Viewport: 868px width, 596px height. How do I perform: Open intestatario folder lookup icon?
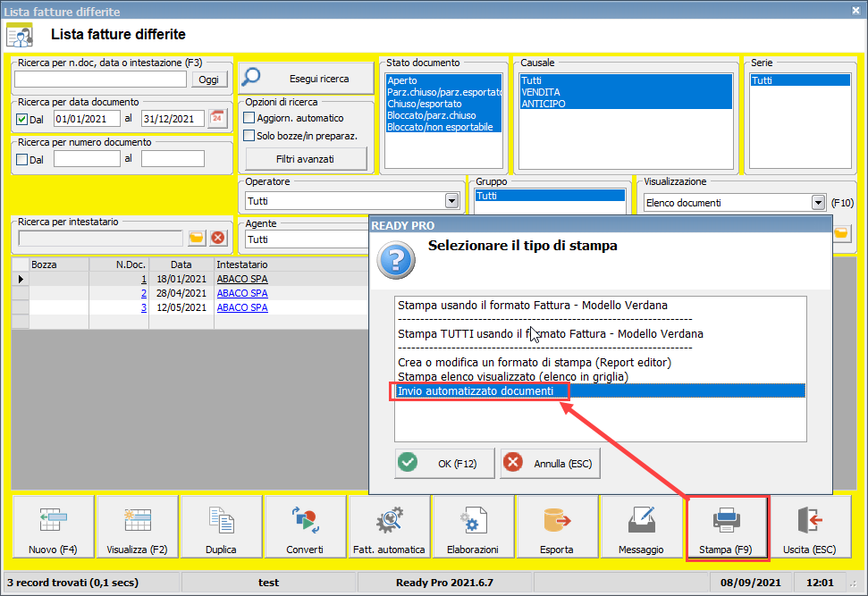(x=197, y=238)
